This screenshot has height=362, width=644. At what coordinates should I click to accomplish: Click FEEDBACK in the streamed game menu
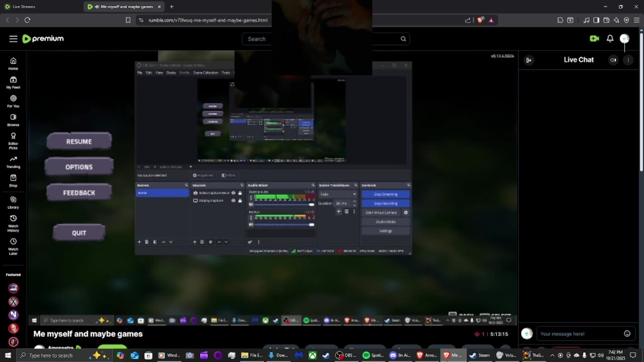pyautogui.click(x=79, y=193)
